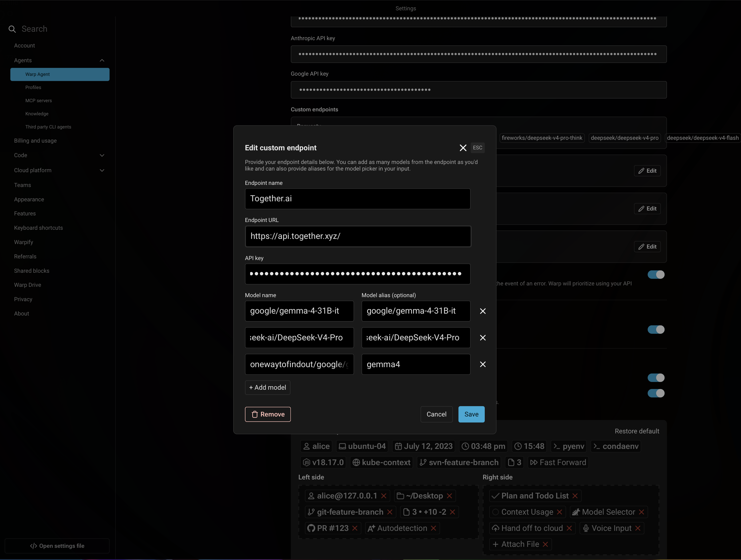This screenshot has width=741, height=560.
Task: Click the topmost Edit endpoint button
Action: 647,171
